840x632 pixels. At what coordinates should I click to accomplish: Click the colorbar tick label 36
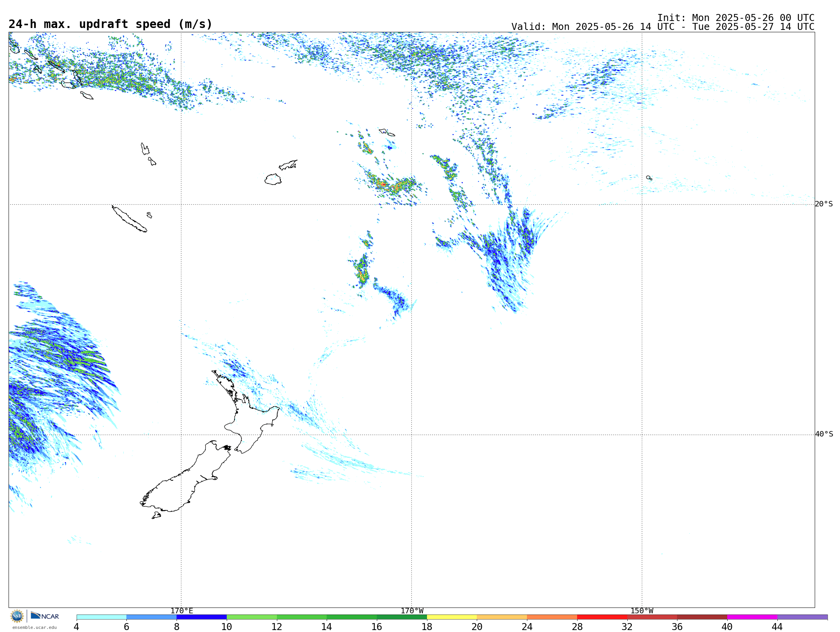(x=677, y=627)
